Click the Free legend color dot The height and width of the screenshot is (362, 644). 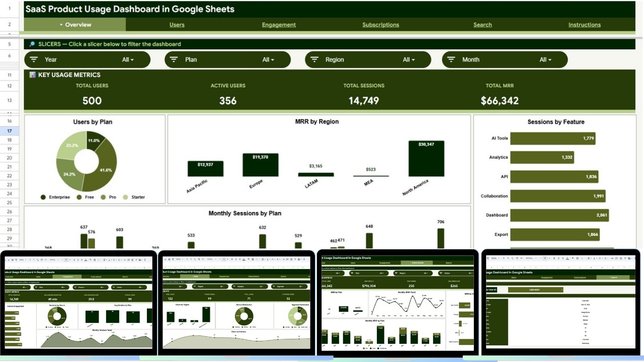[79, 197]
